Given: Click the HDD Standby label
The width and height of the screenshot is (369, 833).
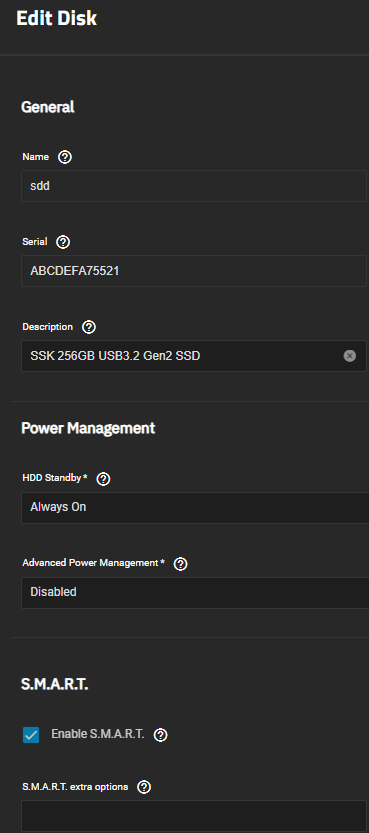Looking at the screenshot, I should (55, 478).
